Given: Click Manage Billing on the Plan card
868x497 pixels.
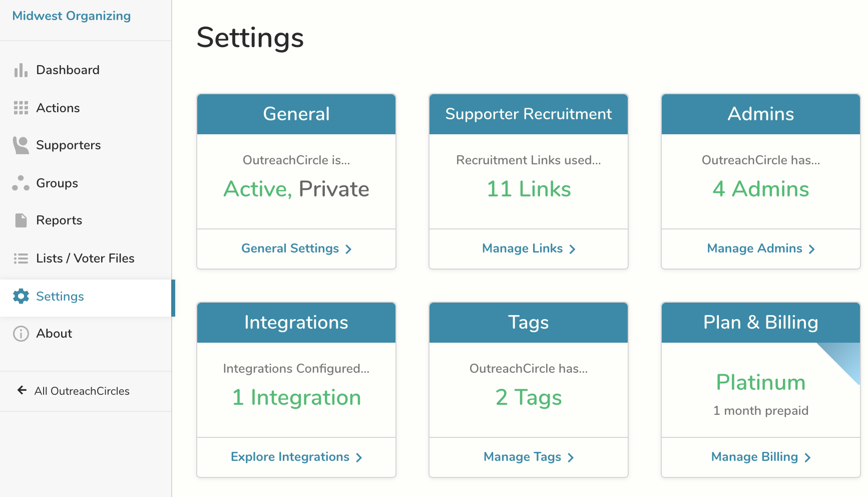Looking at the screenshot, I should (x=754, y=457).
